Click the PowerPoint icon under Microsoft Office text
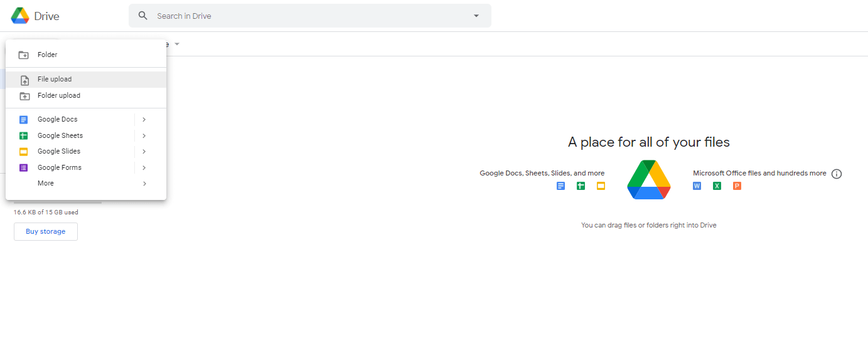The height and width of the screenshot is (341, 868). click(737, 186)
